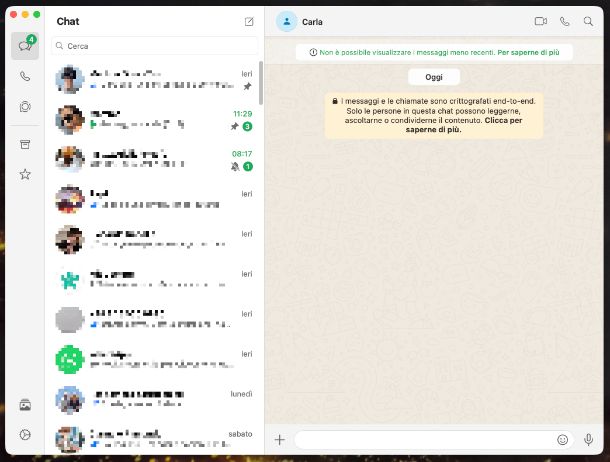Click Carla's profile avatar in the header
This screenshot has height=462, width=610.
287,21
